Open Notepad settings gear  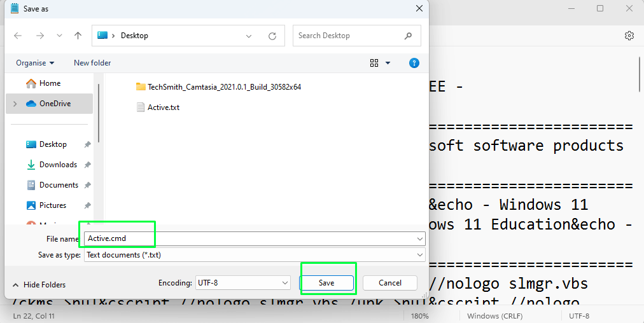coord(629,36)
